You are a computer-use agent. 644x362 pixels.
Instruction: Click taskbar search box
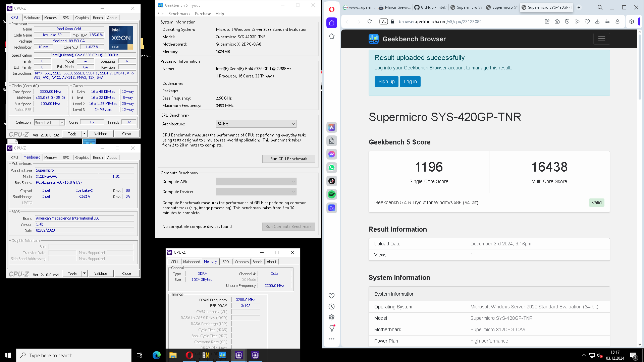pos(74,355)
